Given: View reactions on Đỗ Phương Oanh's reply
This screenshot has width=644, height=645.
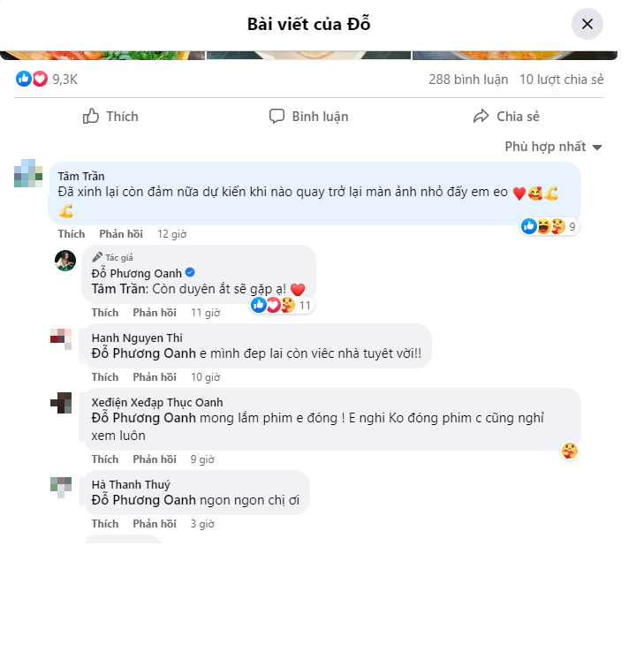Looking at the screenshot, I should [x=282, y=305].
